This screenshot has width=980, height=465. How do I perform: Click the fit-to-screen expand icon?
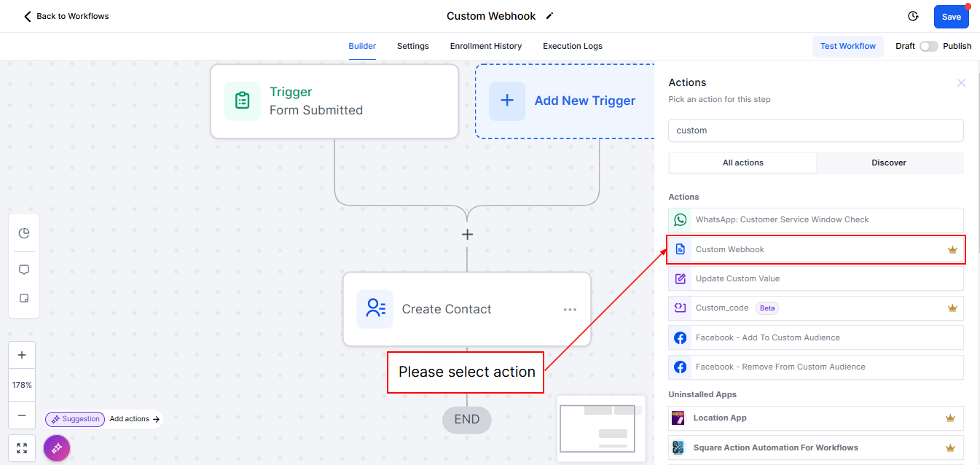coord(22,448)
